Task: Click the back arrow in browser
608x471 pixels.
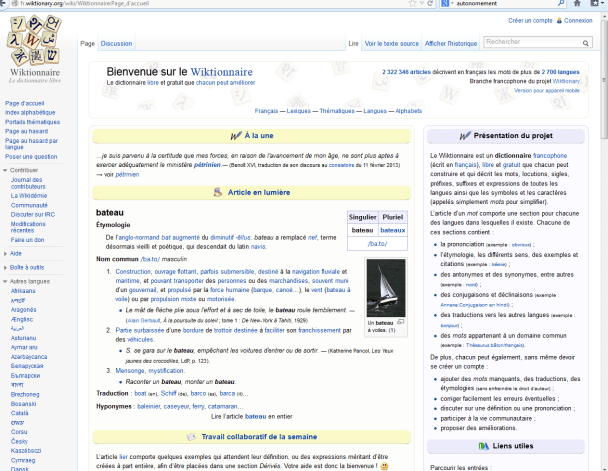Action: pyautogui.click(x=3, y=3)
